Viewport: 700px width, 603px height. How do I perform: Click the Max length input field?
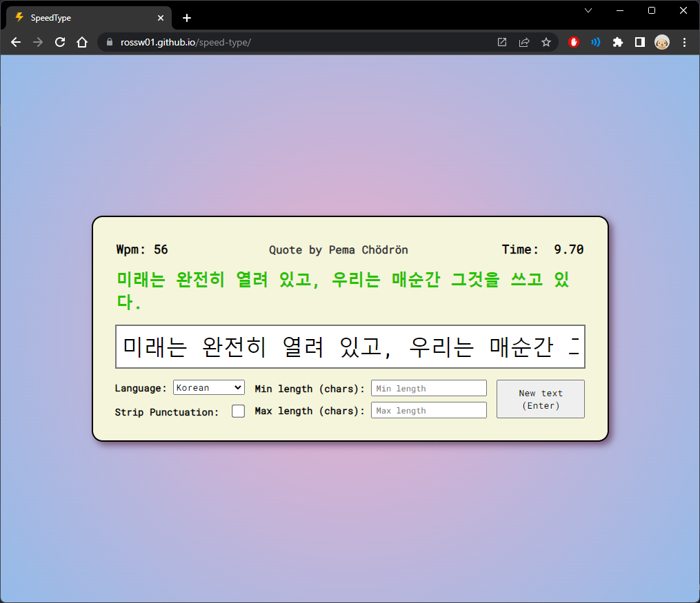coord(428,410)
